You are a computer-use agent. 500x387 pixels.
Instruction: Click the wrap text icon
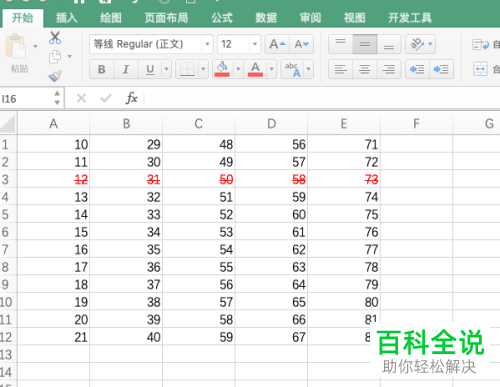click(x=480, y=44)
